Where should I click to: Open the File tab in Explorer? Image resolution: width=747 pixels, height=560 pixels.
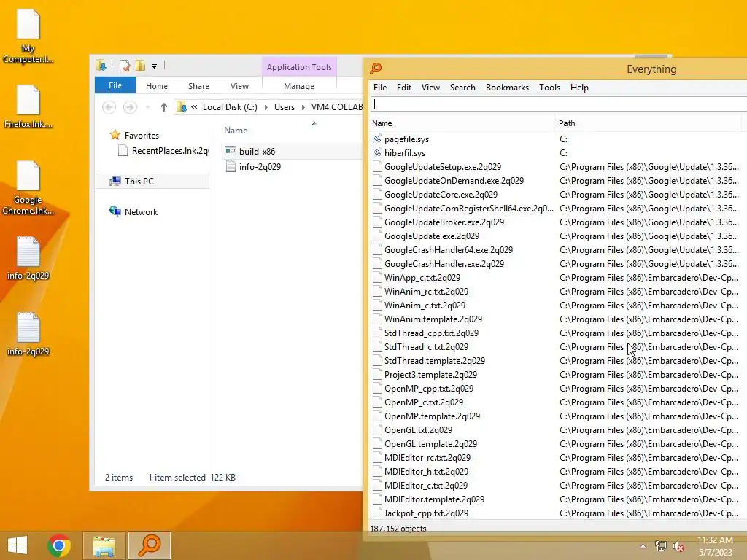point(115,85)
